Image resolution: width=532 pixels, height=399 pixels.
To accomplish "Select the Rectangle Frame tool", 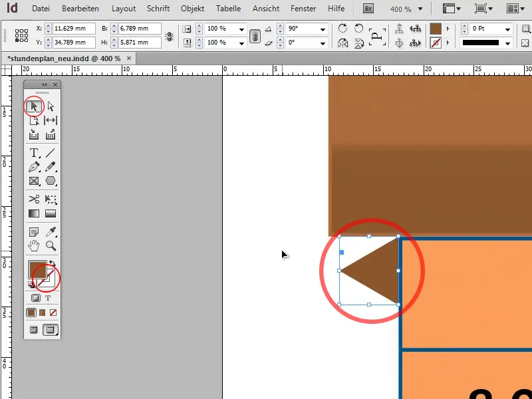I will coord(34,181).
